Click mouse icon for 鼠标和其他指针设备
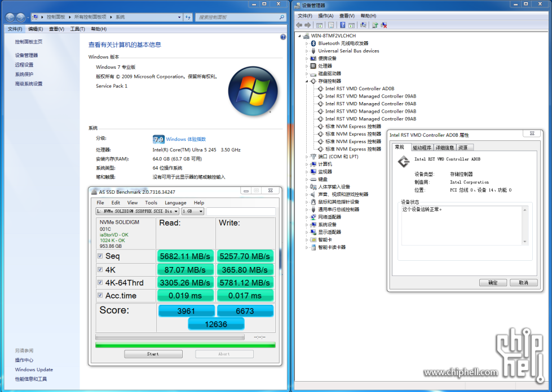The image size is (552, 392). point(313,202)
